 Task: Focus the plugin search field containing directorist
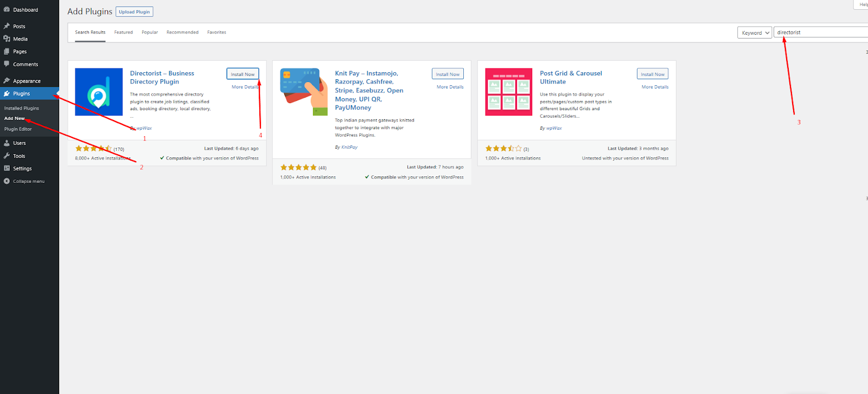pos(821,33)
